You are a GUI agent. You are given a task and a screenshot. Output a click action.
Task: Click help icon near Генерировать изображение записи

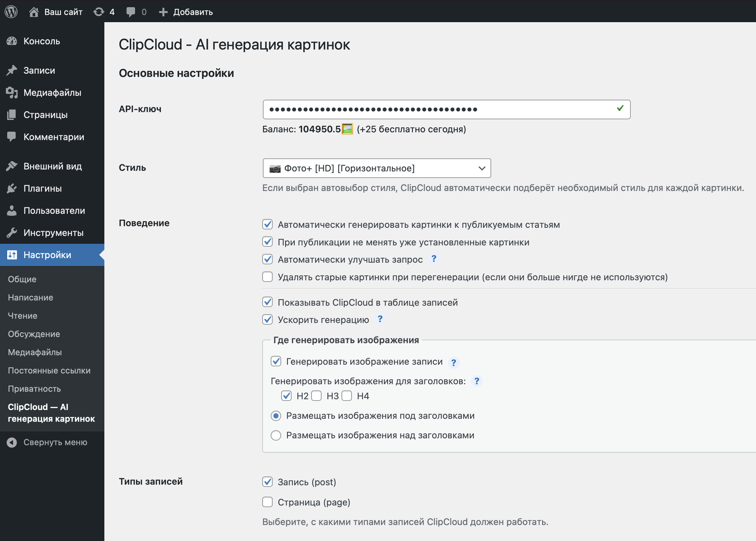pos(453,362)
